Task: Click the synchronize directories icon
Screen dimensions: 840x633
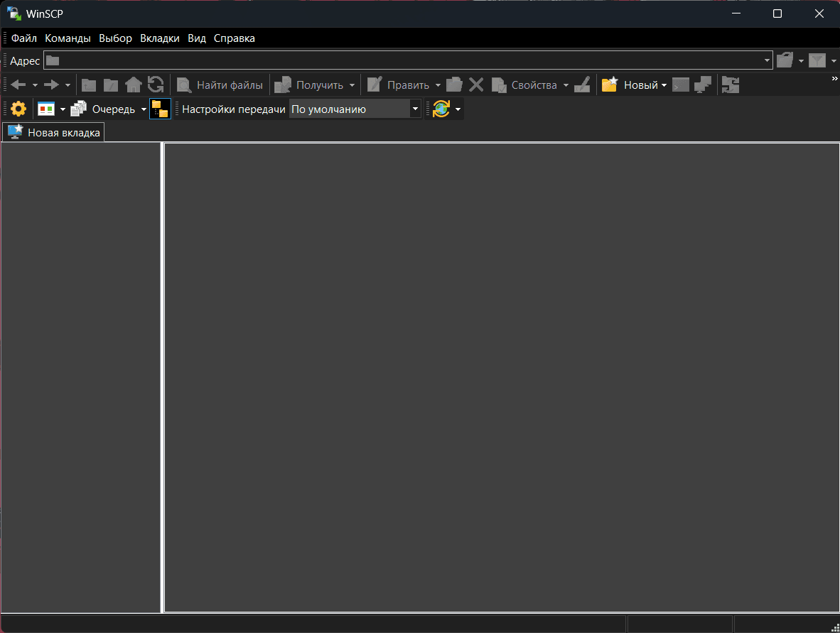Action: click(730, 85)
